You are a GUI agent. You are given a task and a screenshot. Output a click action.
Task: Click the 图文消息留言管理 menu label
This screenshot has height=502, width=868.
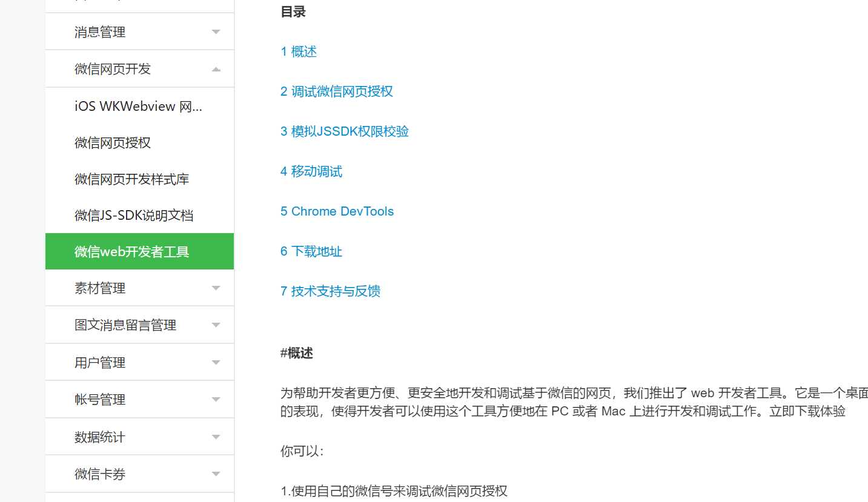(125, 325)
